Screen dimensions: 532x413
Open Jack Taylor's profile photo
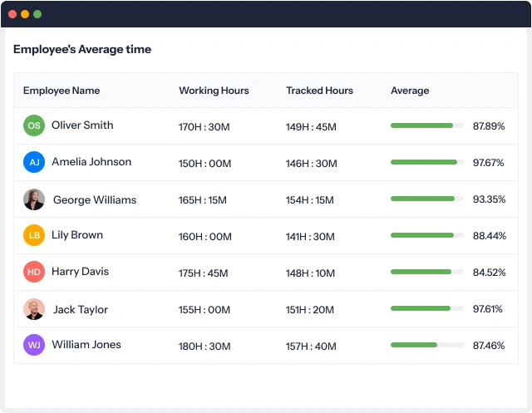pos(34,309)
